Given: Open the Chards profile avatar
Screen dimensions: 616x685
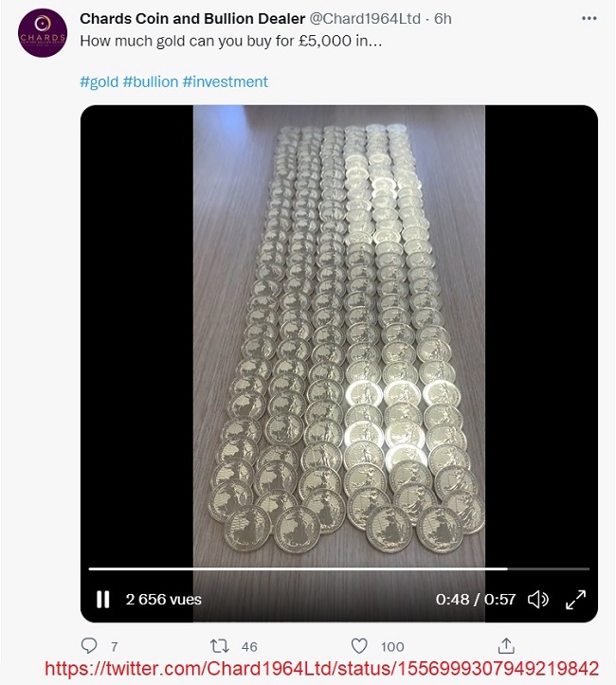Looking at the screenshot, I should (x=43, y=33).
